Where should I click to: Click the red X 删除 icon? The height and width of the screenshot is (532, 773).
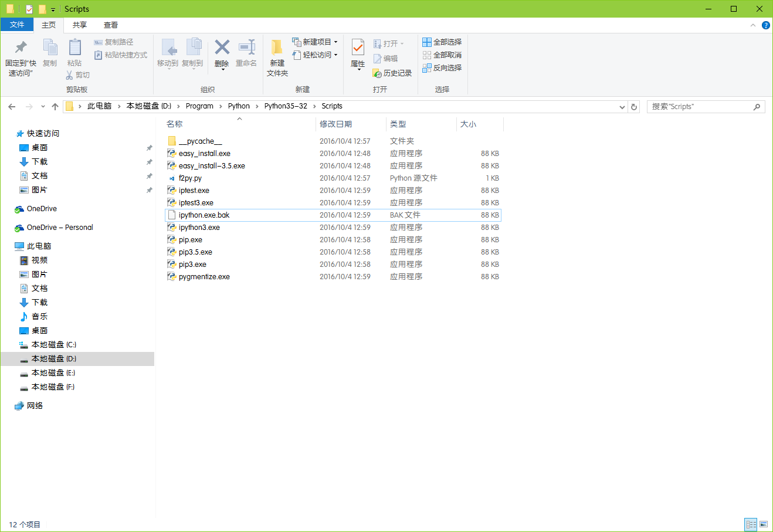pos(222,47)
